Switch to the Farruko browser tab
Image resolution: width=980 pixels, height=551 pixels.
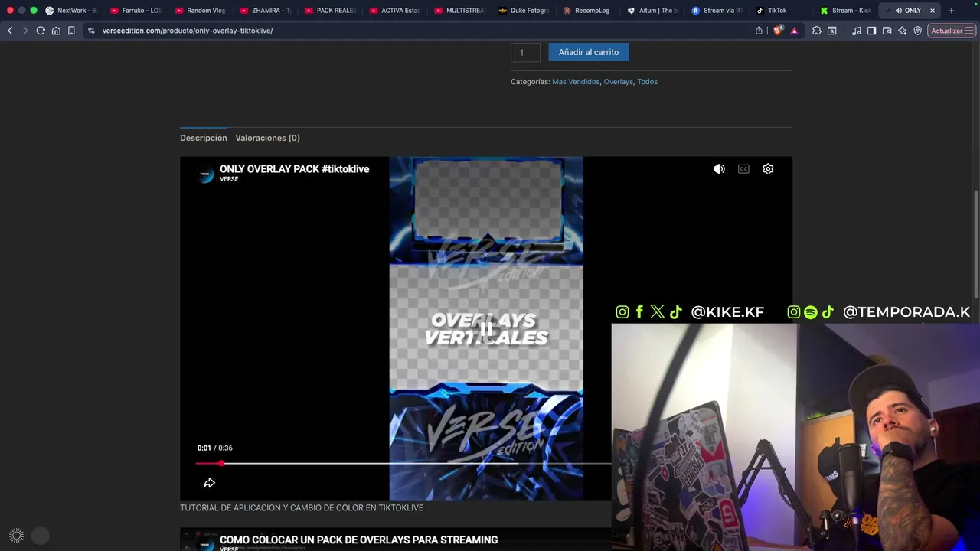click(x=136, y=11)
